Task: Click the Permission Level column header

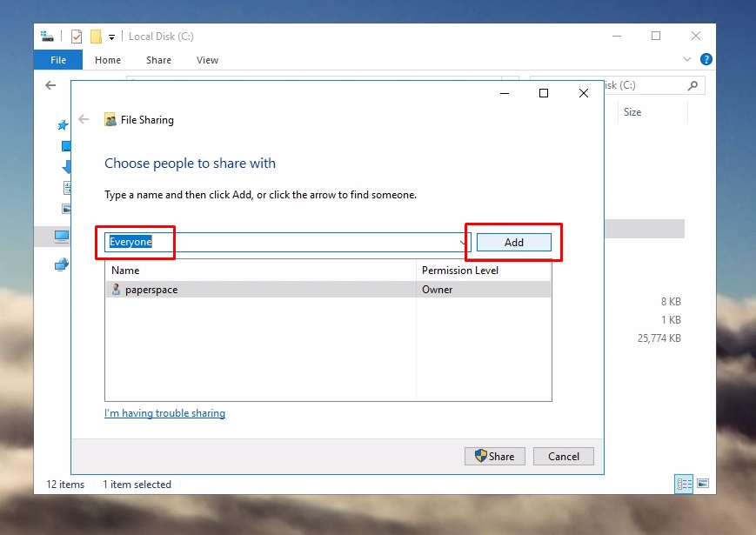Action: click(460, 271)
